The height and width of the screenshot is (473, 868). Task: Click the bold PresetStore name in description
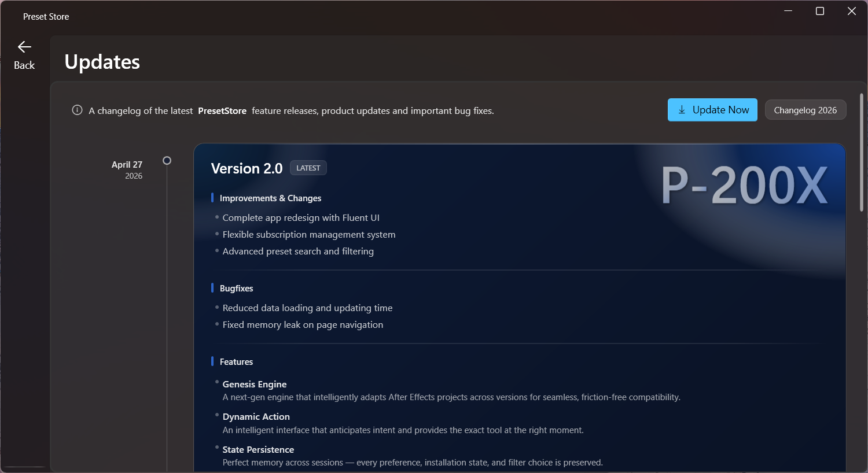(x=222, y=110)
